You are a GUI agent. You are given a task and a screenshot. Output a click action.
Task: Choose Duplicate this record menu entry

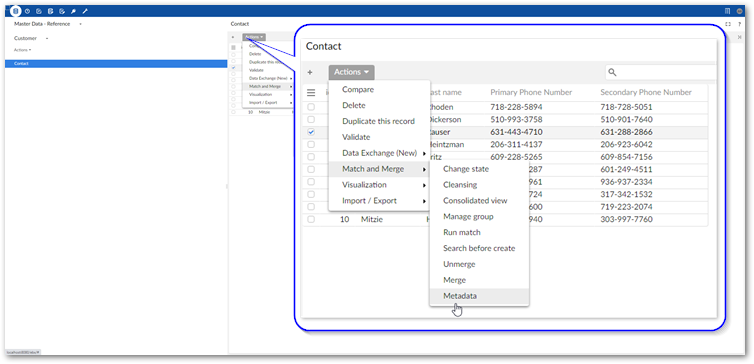[379, 121]
